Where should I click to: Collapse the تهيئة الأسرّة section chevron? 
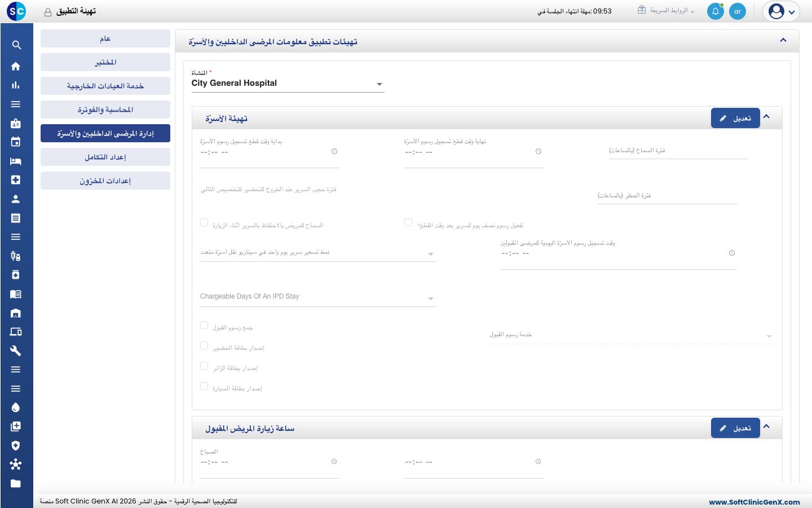766,117
